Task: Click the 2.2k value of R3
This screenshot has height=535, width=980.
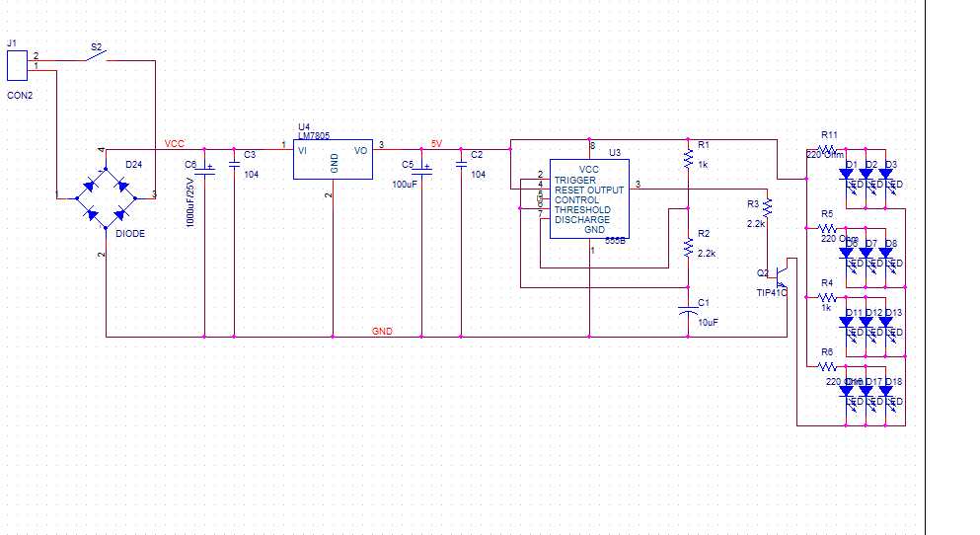Action: pyautogui.click(x=756, y=224)
